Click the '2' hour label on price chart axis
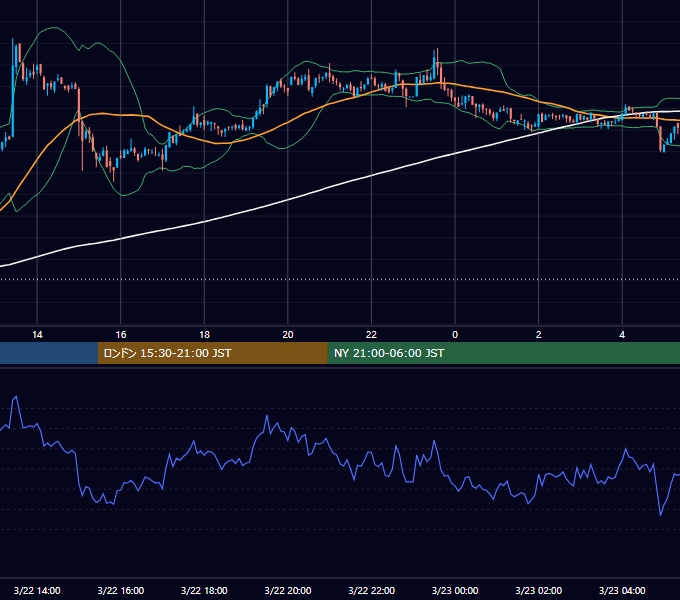Viewport: 680px width, 600px height. point(539,335)
